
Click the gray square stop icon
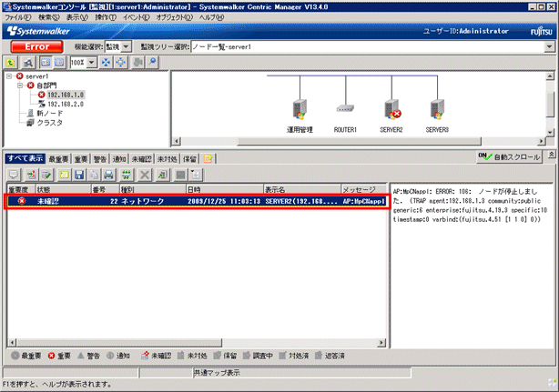(181, 175)
